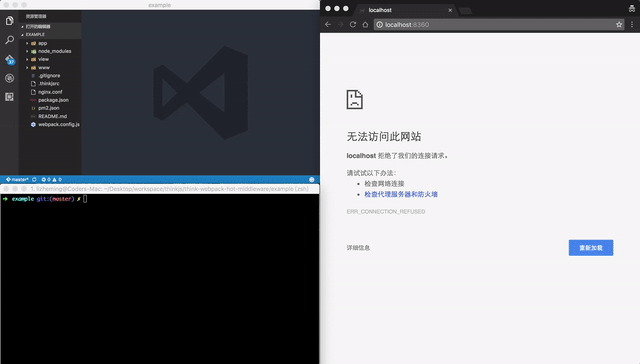
Task: Open the proxy and firewall check link
Action: [x=401, y=194]
